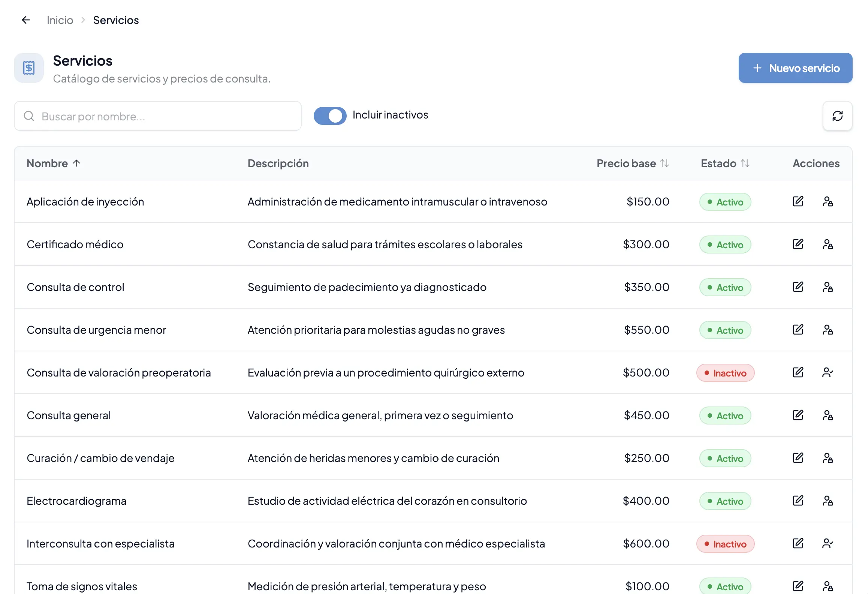The image size is (868, 594).
Task: Click the Acciones column header
Action: 816,163
